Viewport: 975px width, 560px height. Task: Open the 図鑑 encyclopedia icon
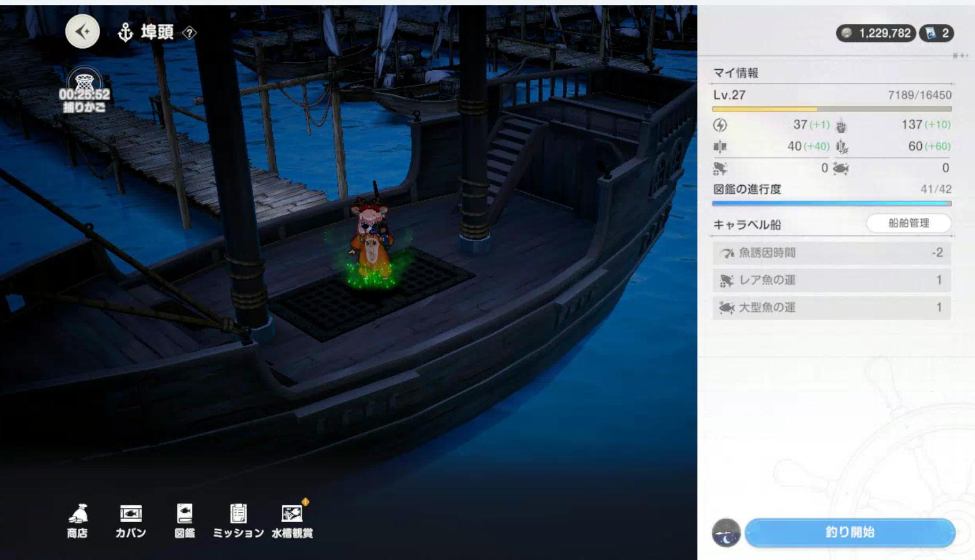184,520
